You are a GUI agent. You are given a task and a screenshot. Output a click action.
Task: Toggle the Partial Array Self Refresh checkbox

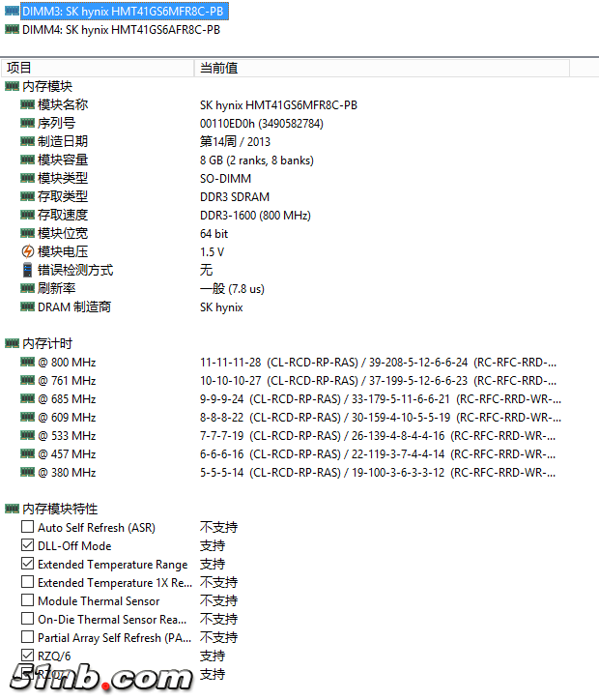coord(28,637)
